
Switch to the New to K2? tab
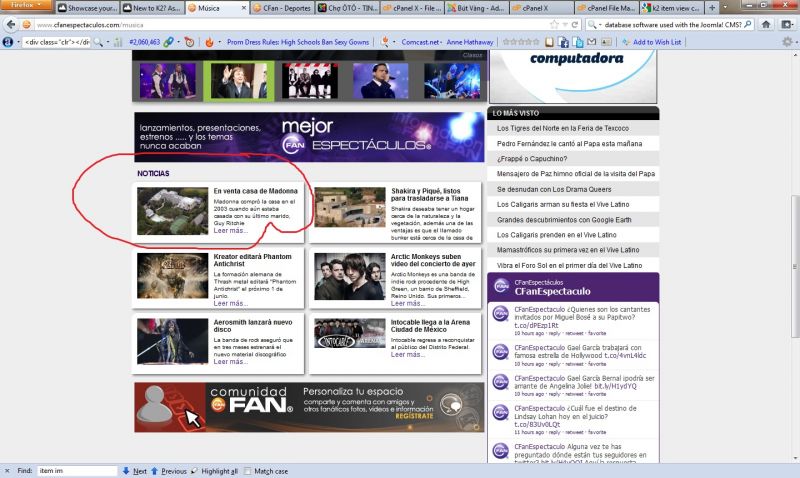click(x=152, y=8)
